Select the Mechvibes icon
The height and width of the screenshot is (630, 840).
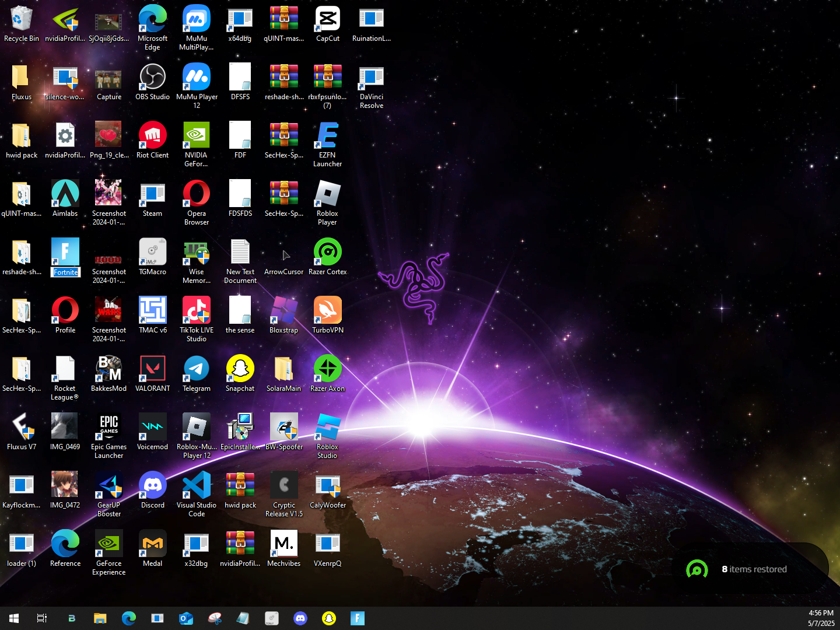pyautogui.click(x=284, y=549)
